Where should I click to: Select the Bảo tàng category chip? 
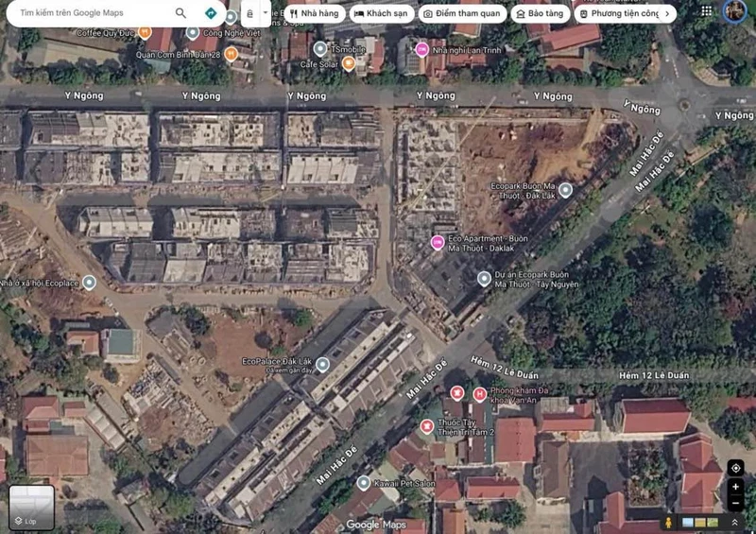(x=540, y=13)
